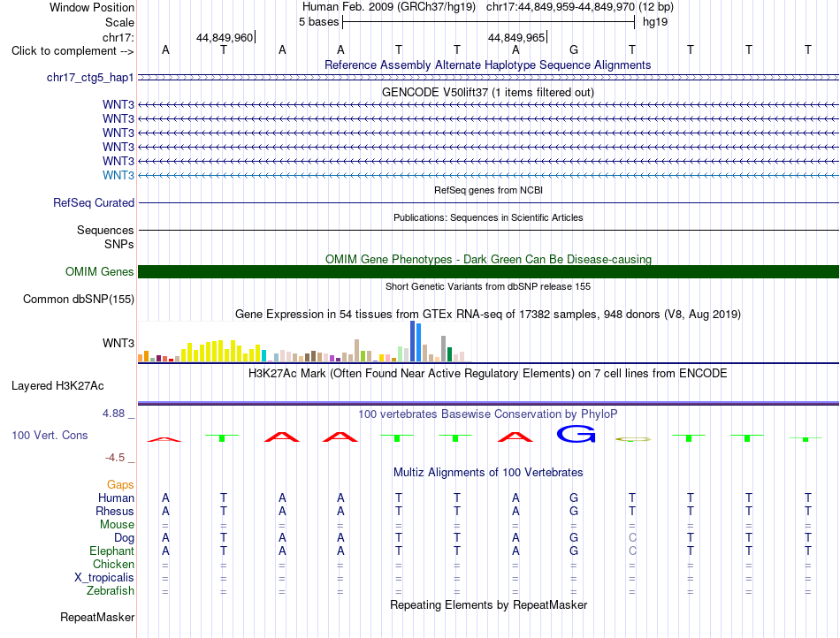Select the Rhesus species label
840x638 pixels.
click(115, 511)
